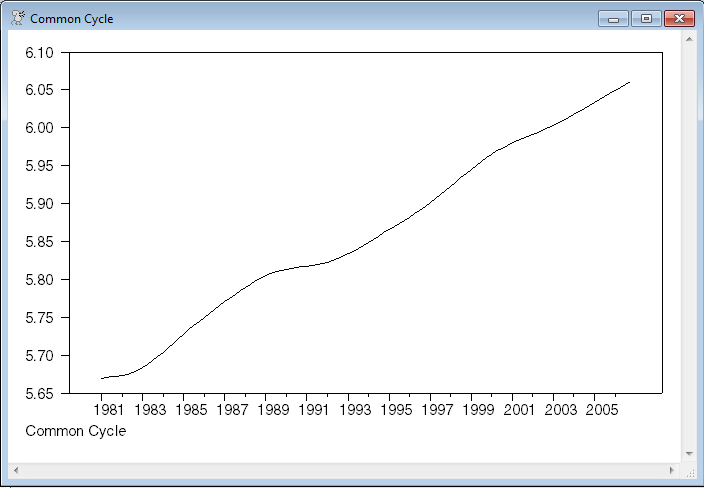704x488 pixels.
Task: Maximize the Common Cycle window
Action: (x=645, y=19)
